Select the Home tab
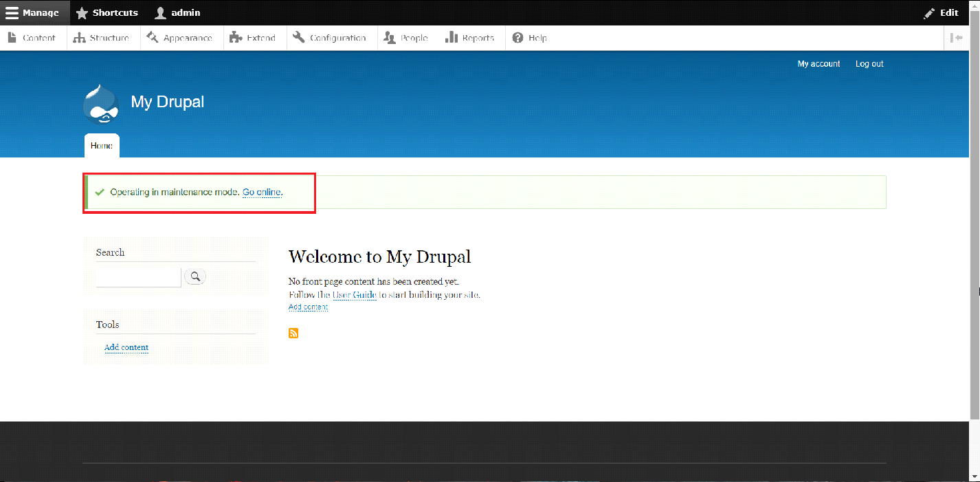Screen dimensions: 980x482 (x=102, y=146)
